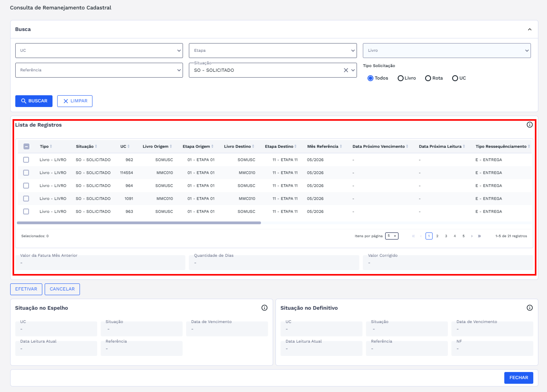Sort by Data Próximo Vencimento column
Viewport: 547px width, 392px height.
point(380,146)
